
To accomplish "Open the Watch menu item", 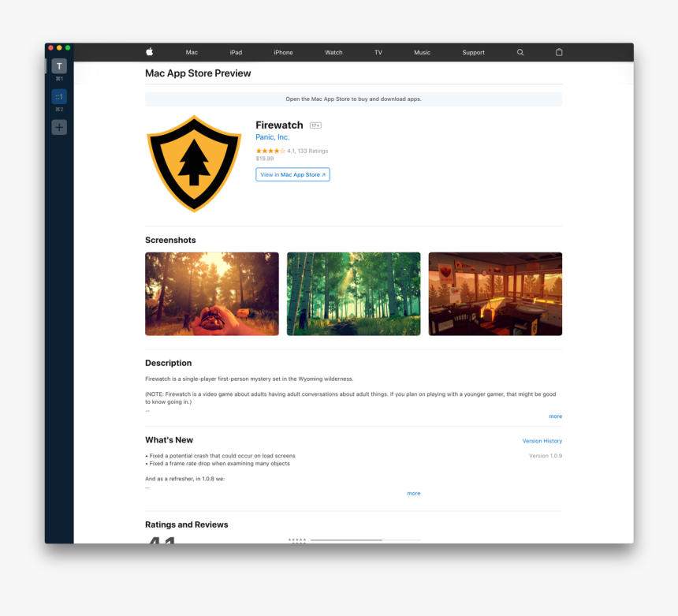I will 333,52.
